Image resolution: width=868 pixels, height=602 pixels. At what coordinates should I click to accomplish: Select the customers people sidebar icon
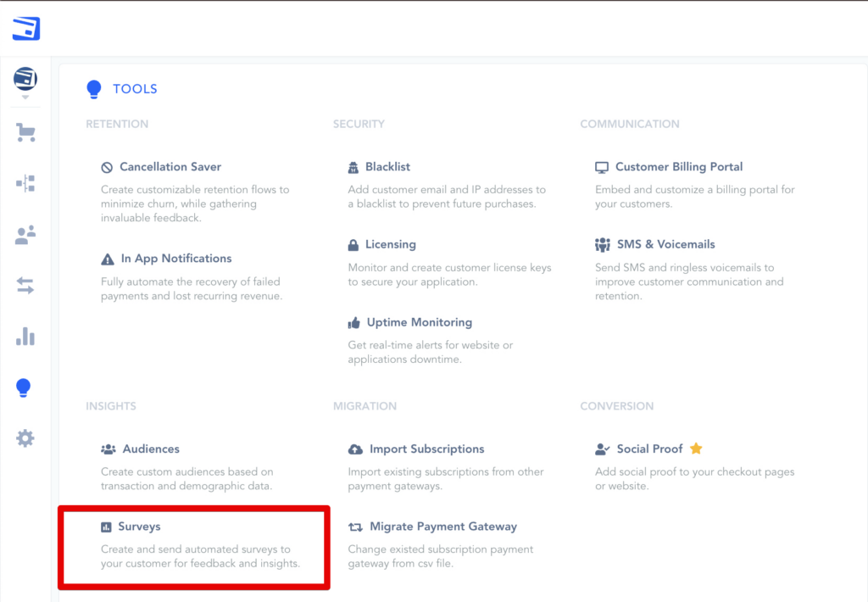point(25,235)
